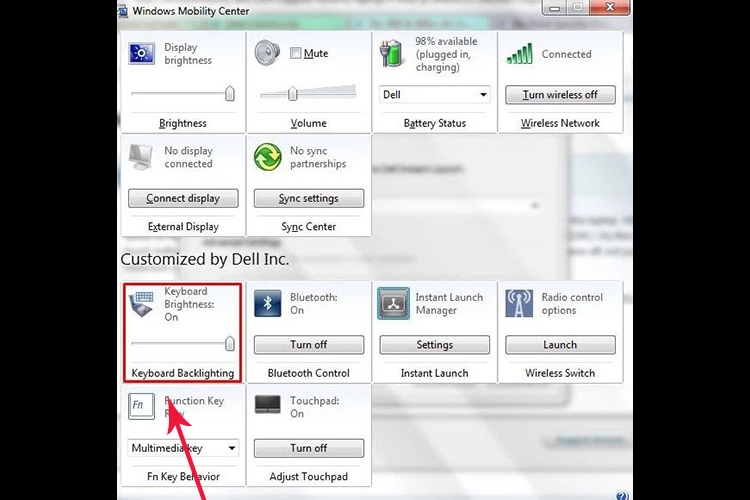Click the Bluetooth icon

(x=267, y=303)
